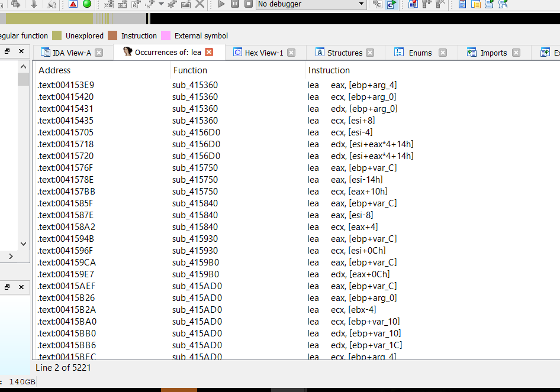Screen dimensions: 560x392
Task: Click the red warning triangle toolbar icon
Action: click(x=73, y=4)
